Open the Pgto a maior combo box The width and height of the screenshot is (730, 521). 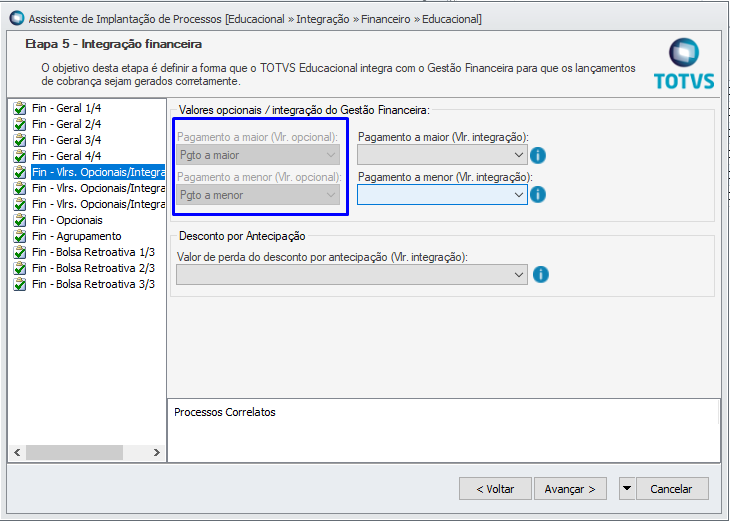coord(258,155)
